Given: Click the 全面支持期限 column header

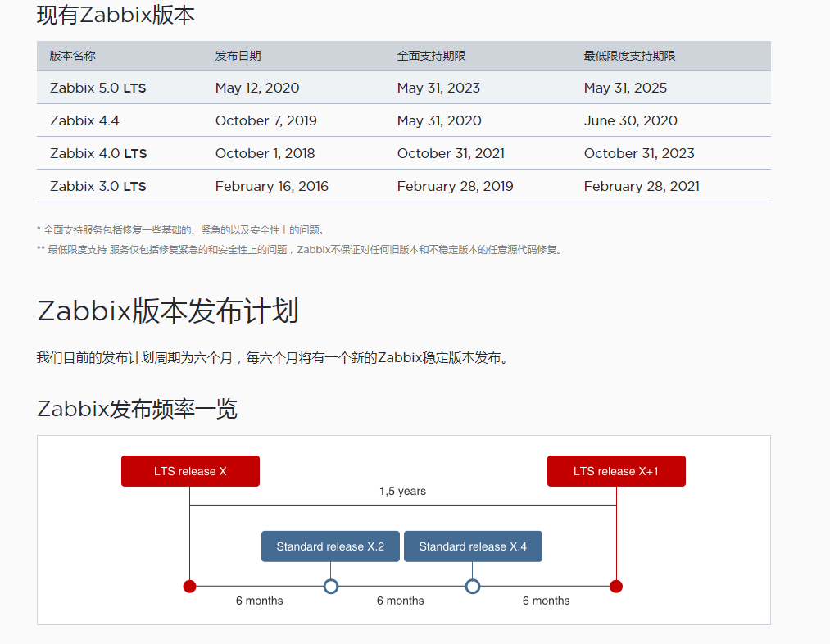Looking at the screenshot, I should coord(432,56).
